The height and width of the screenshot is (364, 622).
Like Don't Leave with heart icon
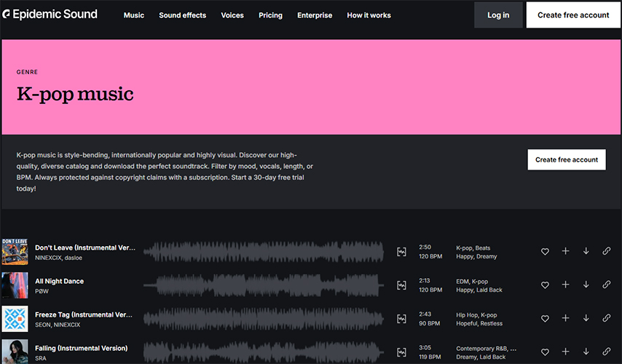point(545,251)
